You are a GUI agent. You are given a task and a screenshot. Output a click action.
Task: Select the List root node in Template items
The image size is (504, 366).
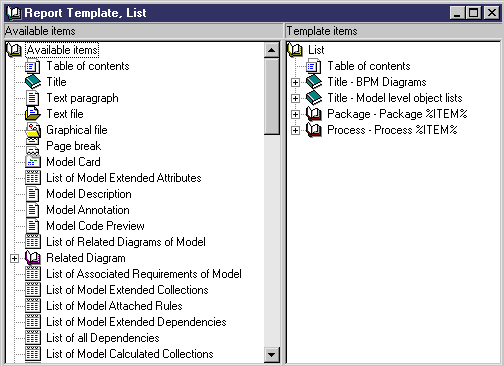316,50
